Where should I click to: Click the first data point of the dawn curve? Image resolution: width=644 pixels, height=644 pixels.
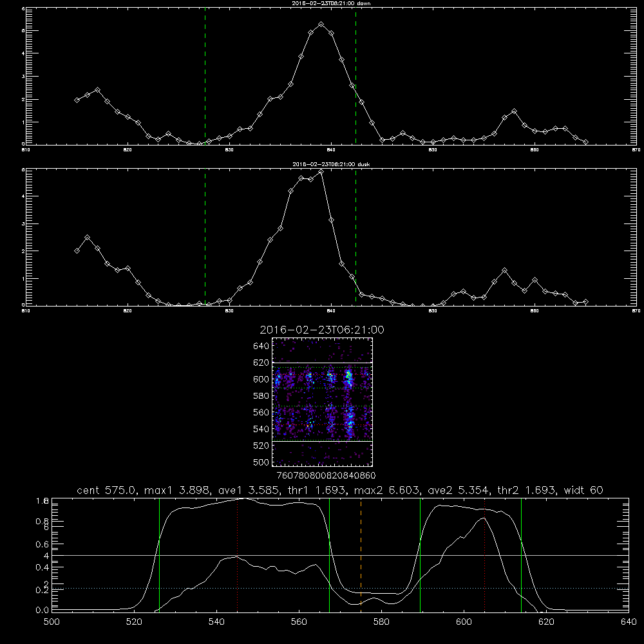(x=77, y=100)
